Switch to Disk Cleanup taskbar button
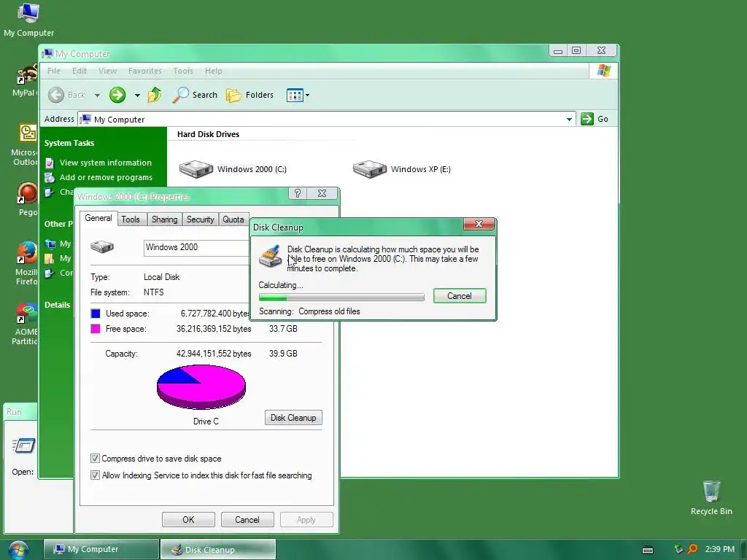The width and height of the screenshot is (747, 560). (218, 549)
